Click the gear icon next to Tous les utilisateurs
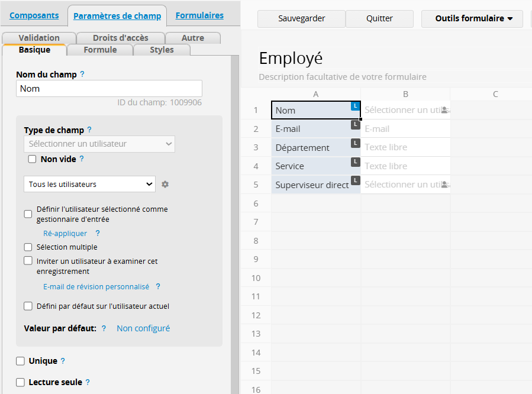This screenshot has height=394, width=532. coord(165,185)
